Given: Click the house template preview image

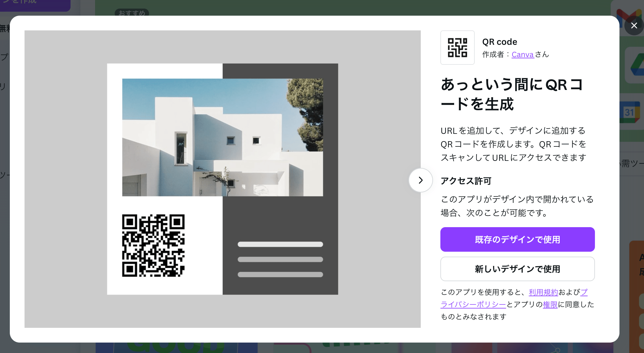Looking at the screenshot, I should coord(223,137).
